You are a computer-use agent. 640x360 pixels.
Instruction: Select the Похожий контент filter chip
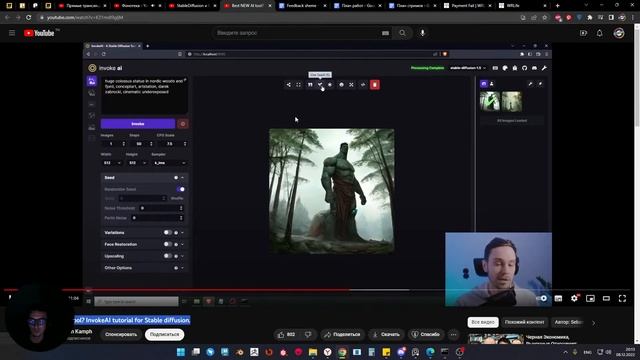click(x=524, y=322)
